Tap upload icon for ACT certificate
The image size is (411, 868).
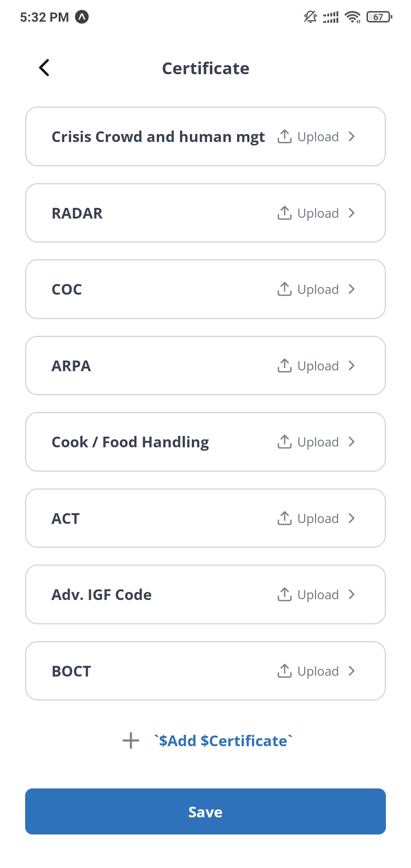tap(285, 518)
